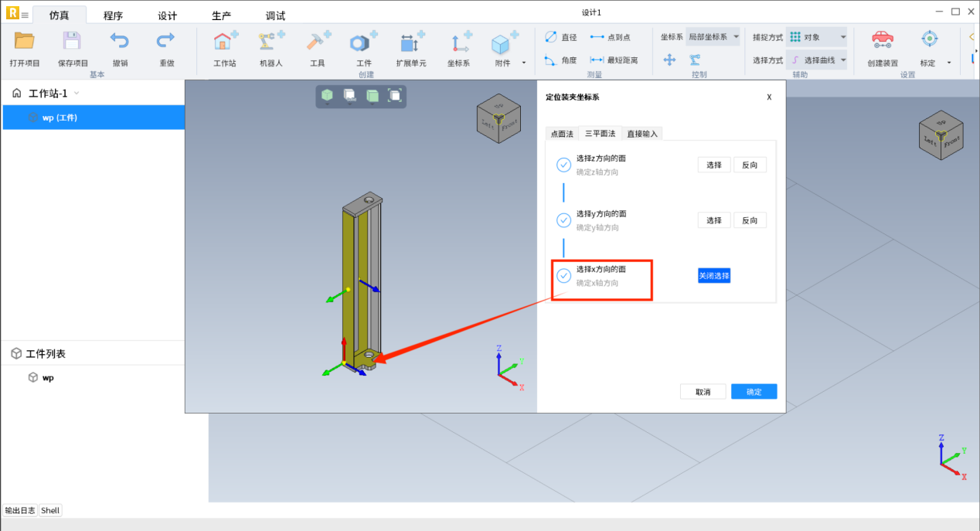This screenshot has height=531, width=980.
Task: Expand the 工作站-1 chevron in the tree
Action: [x=76, y=94]
